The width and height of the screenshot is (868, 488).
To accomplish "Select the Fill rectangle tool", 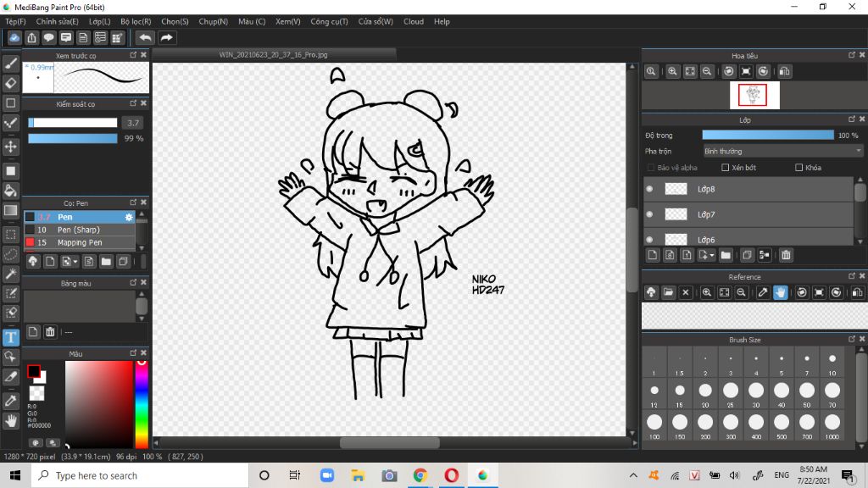I will point(10,171).
